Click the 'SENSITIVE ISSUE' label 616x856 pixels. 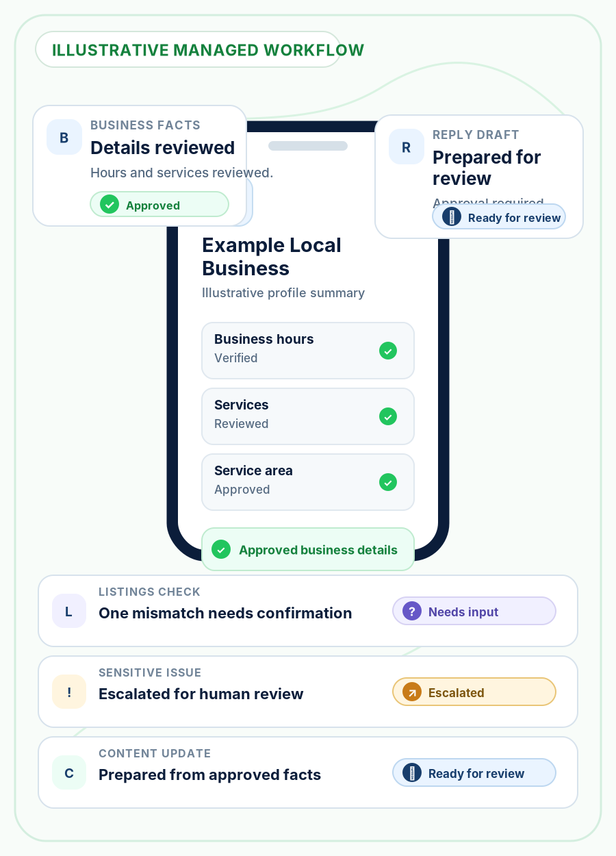[x=150, y=672]
